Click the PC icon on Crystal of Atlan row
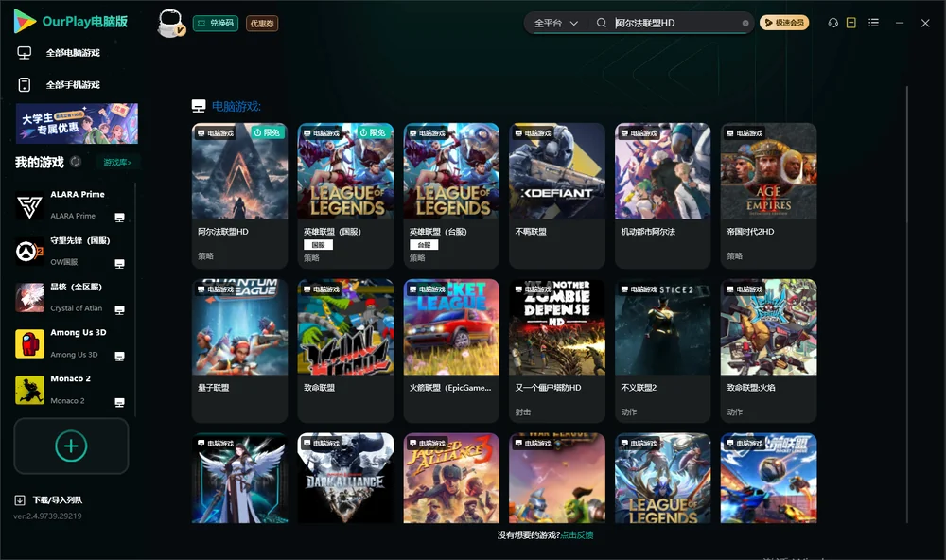The image size is (946, 560). [x=119, y=309]
